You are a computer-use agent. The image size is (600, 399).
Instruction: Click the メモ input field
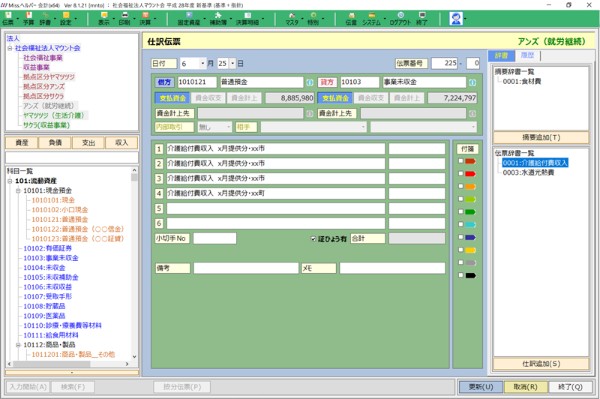[x=392, y=268]
